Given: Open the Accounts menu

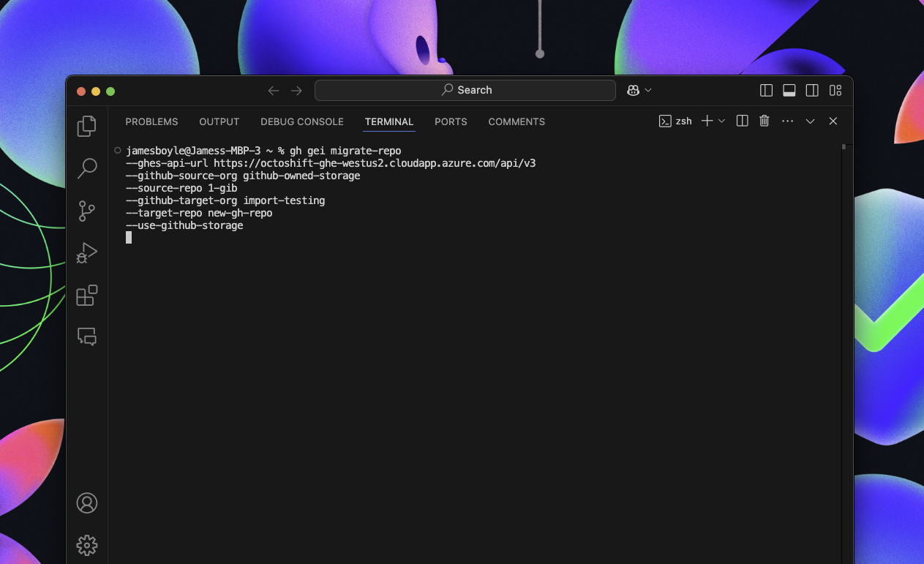Looking at the screenshot, I should click(86, 503).
